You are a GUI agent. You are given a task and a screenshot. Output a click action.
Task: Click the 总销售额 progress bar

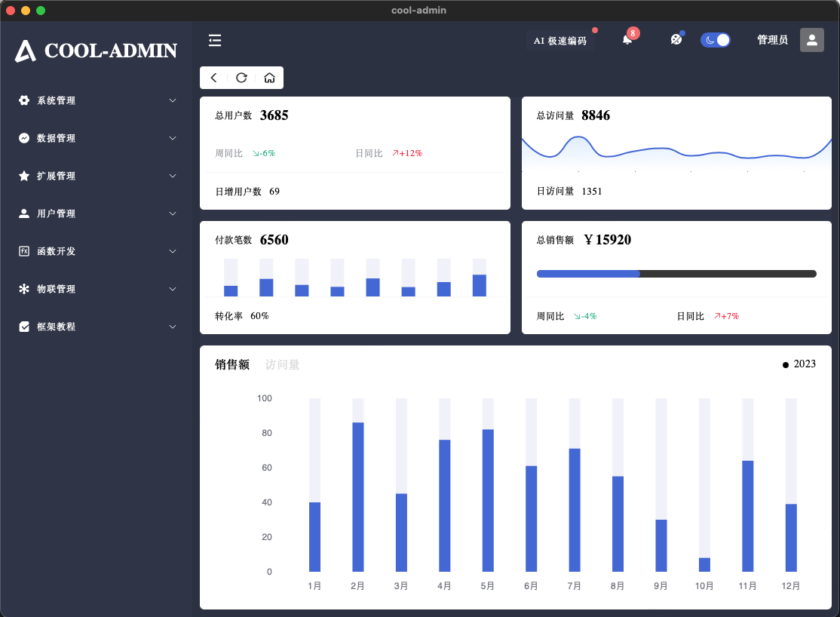click(x=676, y=274)
